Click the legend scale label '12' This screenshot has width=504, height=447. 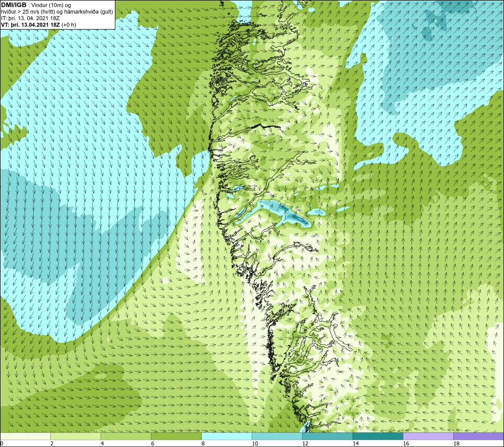(x=305, y=443)
